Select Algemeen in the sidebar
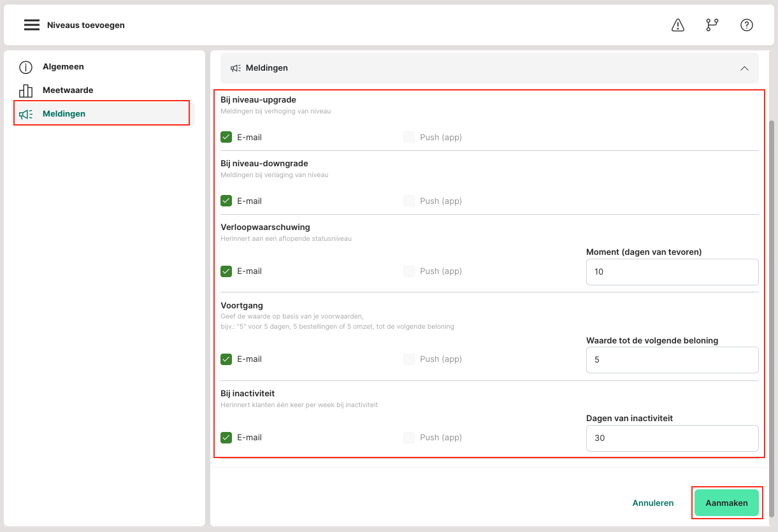Image resolution: width=778 pixels, height=532 pixels. (x=63, y=67)
